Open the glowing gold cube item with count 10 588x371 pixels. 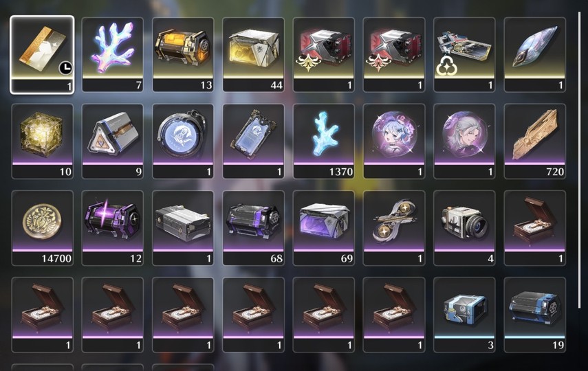click(x=43, y=142)
